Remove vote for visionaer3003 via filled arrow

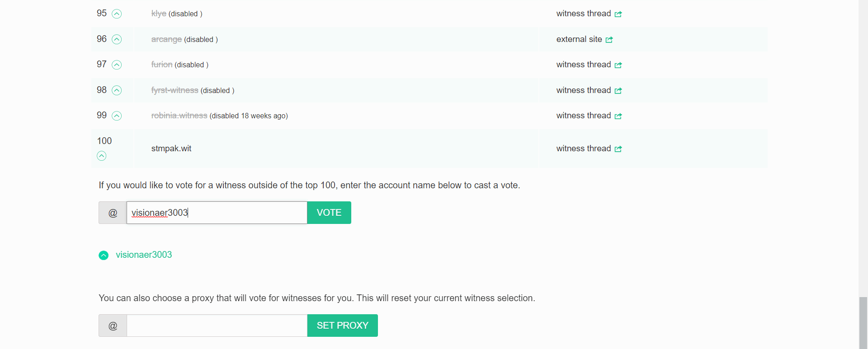tap(104, 256)
